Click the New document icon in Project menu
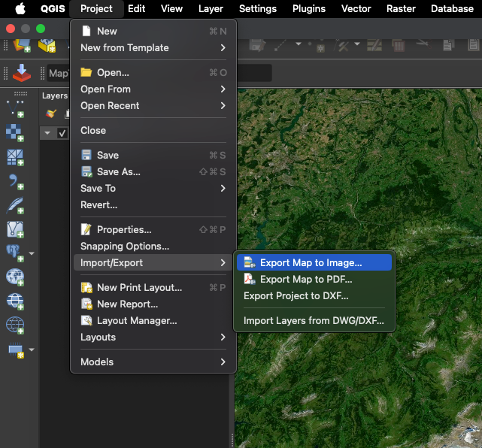The image size is (482, 448). pyautogui.click(x=86, y=31)
